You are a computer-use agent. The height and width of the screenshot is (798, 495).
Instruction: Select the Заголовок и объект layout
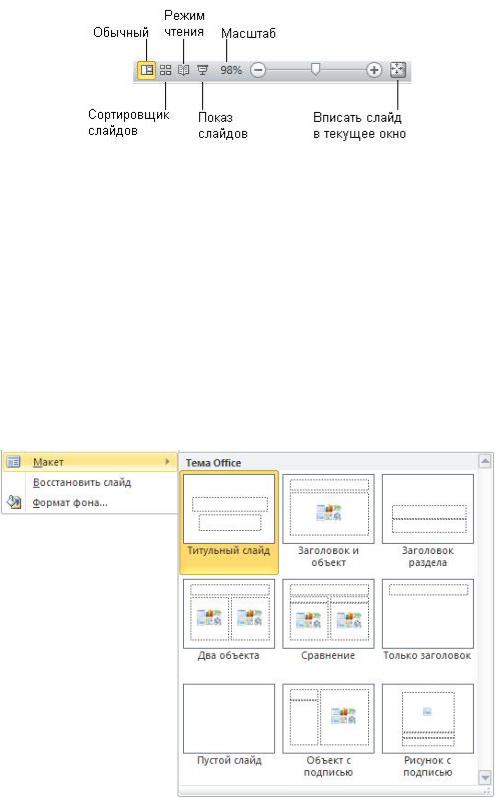pos(328,522)
